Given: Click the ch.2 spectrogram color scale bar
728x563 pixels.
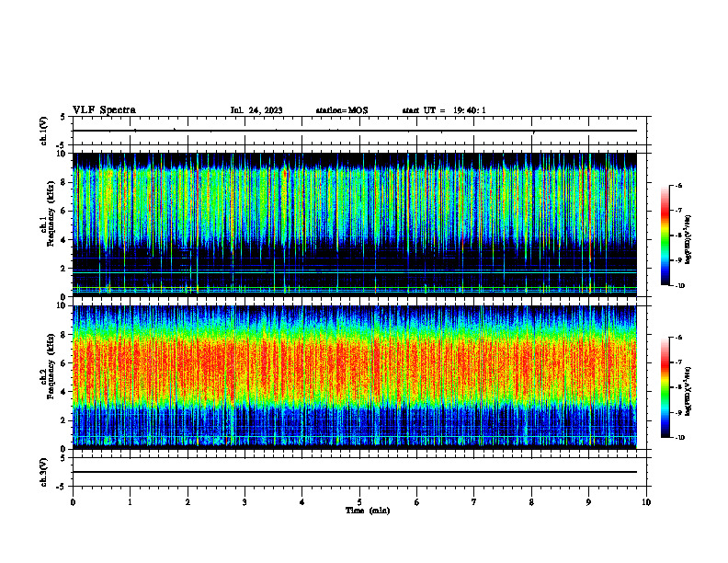Looking at the screenshot, I should 665,387.
